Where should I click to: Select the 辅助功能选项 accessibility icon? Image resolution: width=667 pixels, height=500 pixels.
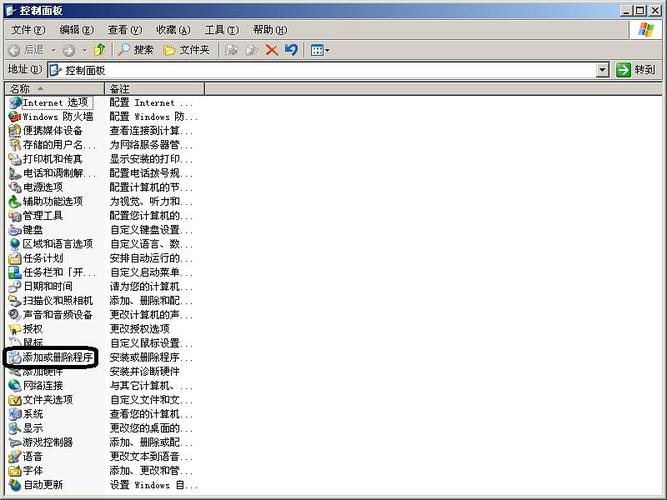click(x=15, y=201)
